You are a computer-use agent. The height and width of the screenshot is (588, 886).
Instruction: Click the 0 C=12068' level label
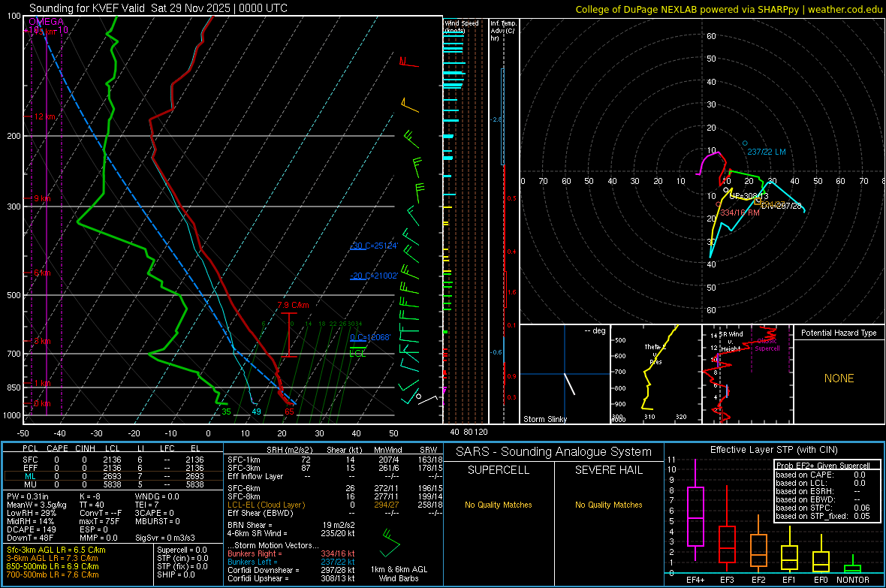click(x=370, y=337)
